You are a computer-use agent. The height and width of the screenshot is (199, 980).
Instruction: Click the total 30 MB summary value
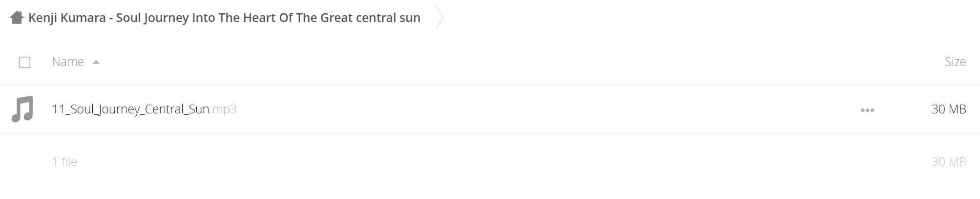[x=949, y=162]
